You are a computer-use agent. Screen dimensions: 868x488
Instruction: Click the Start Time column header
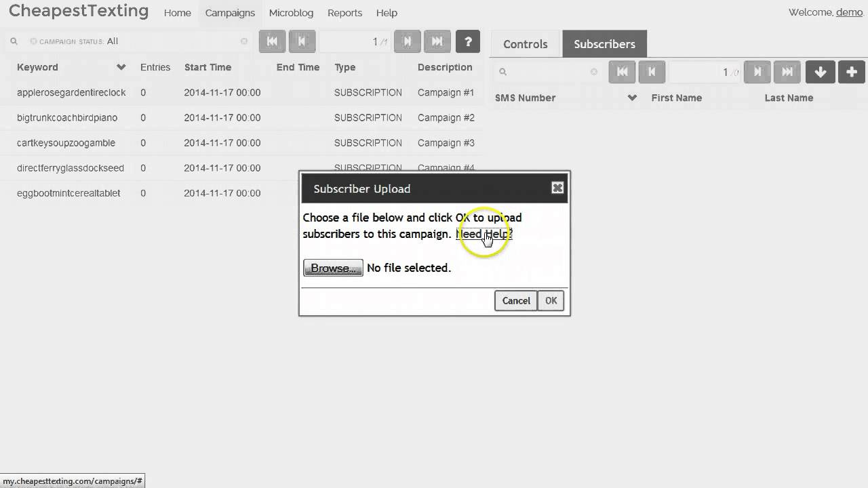[208, 67]
